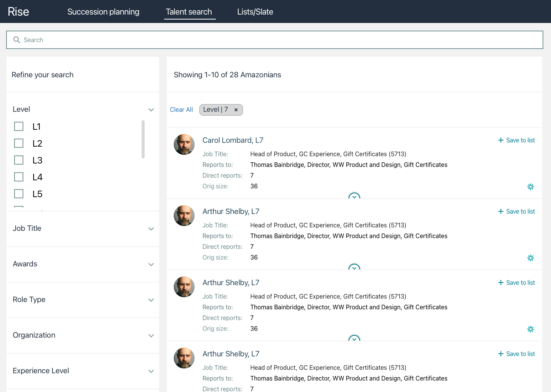
Task: Expand the Role Type filter
Action: pos(151,300)
